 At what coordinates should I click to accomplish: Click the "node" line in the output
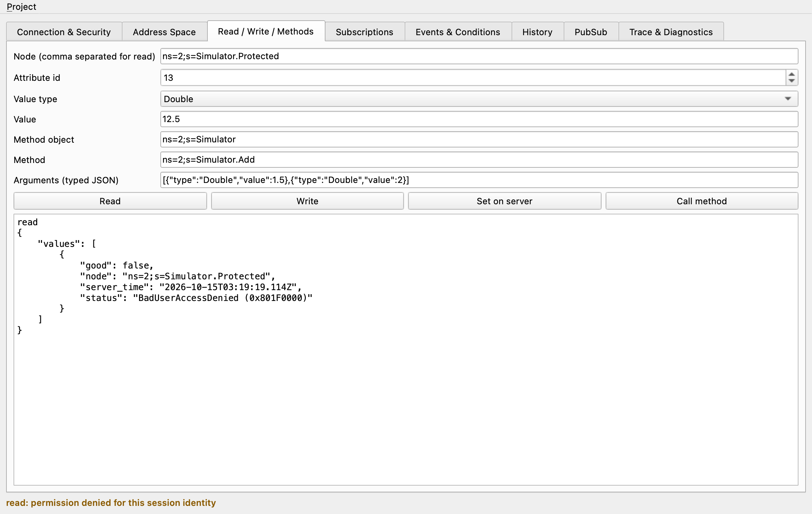pyautogui.click(x=178, y=276)
